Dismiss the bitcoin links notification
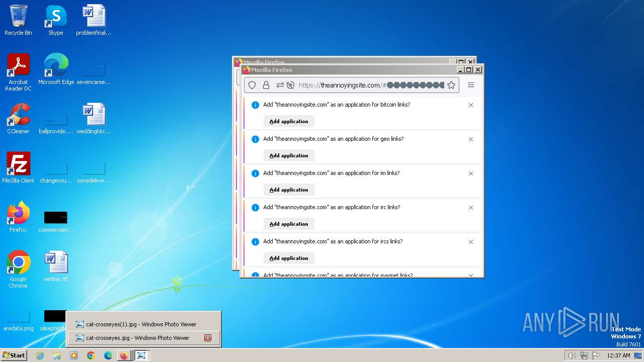Viewport: 644px width, 362px height. tap(471, 105)
